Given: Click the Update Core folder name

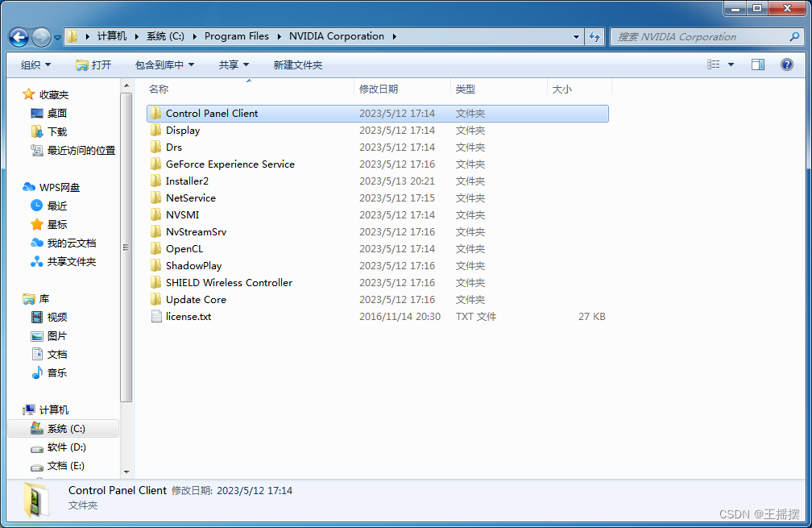Looking at the screenshot, I should coord(196,300).
